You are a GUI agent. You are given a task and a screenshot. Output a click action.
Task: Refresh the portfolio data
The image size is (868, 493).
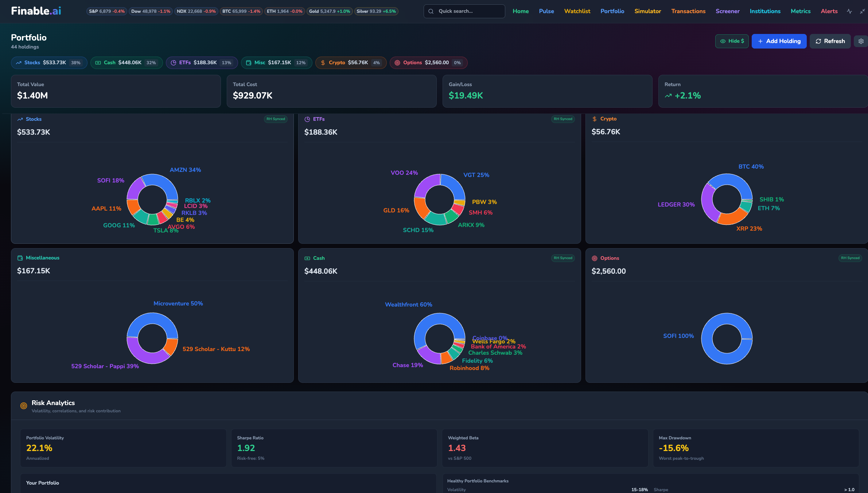830,41
